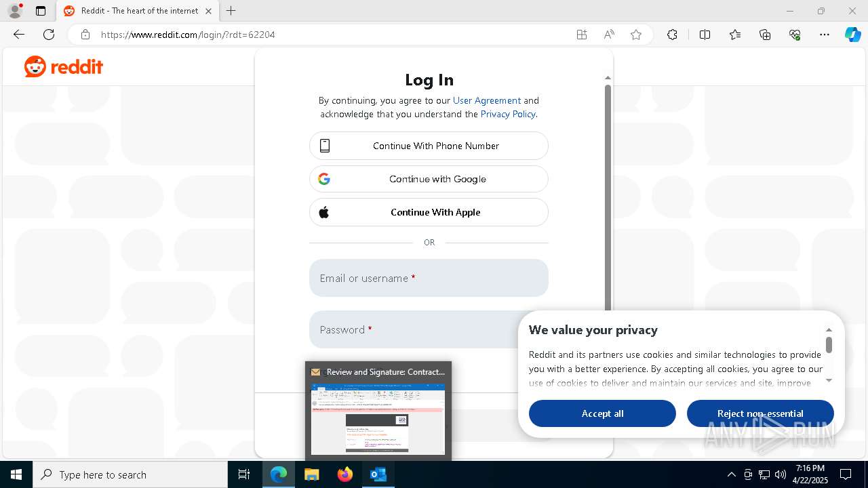View site information lock icon
The width and height of the screenshot is (868, 488).
point(85,35)
